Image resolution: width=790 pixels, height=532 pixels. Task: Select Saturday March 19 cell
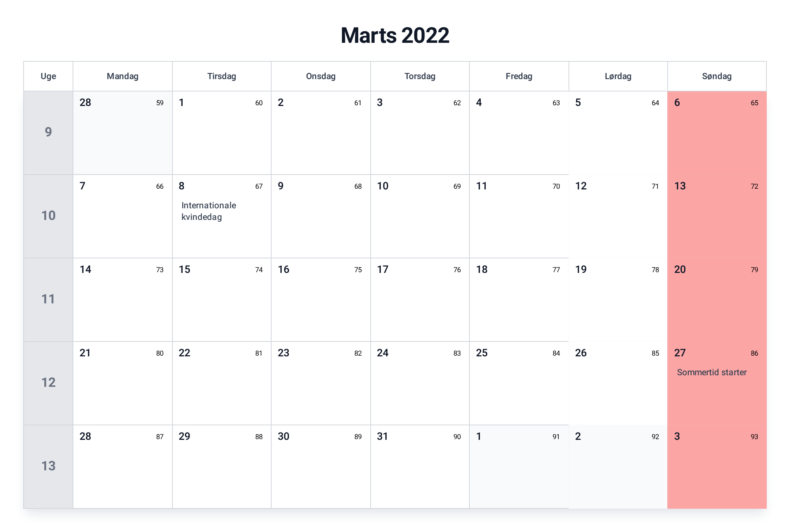pos(618,300)
